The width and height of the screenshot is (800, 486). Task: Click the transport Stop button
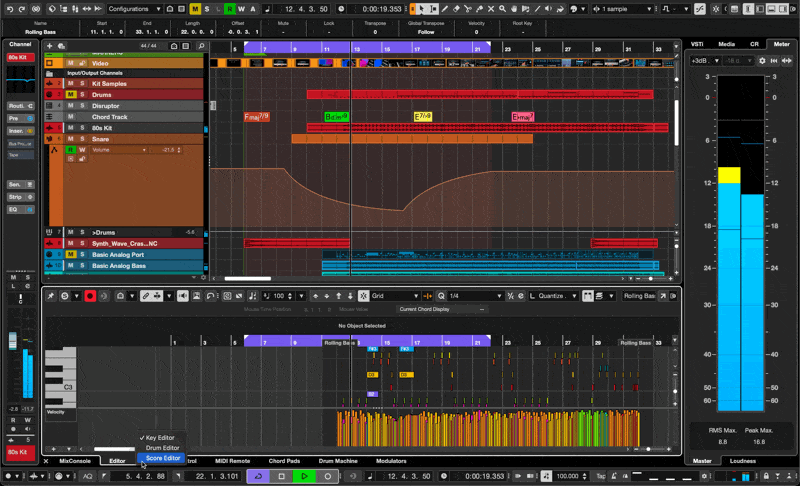(x=282, y=477)
